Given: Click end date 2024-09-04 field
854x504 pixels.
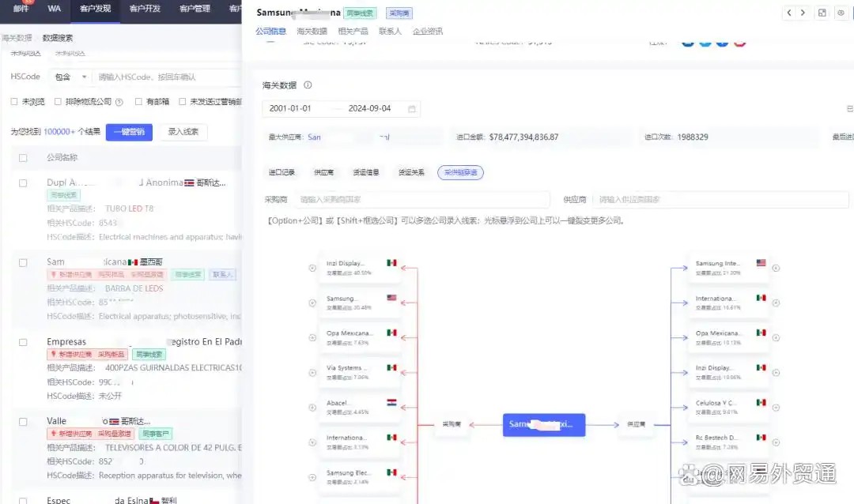Looking at the screenshot, I should (x=369, y=108).
